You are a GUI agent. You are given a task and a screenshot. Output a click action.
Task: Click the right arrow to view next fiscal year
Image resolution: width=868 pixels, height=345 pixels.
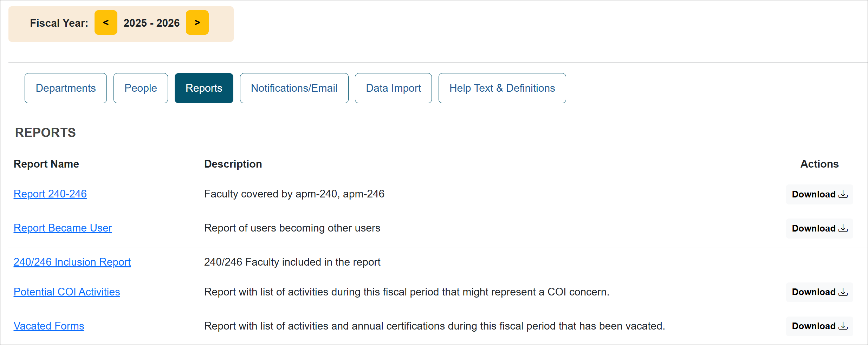197,22
